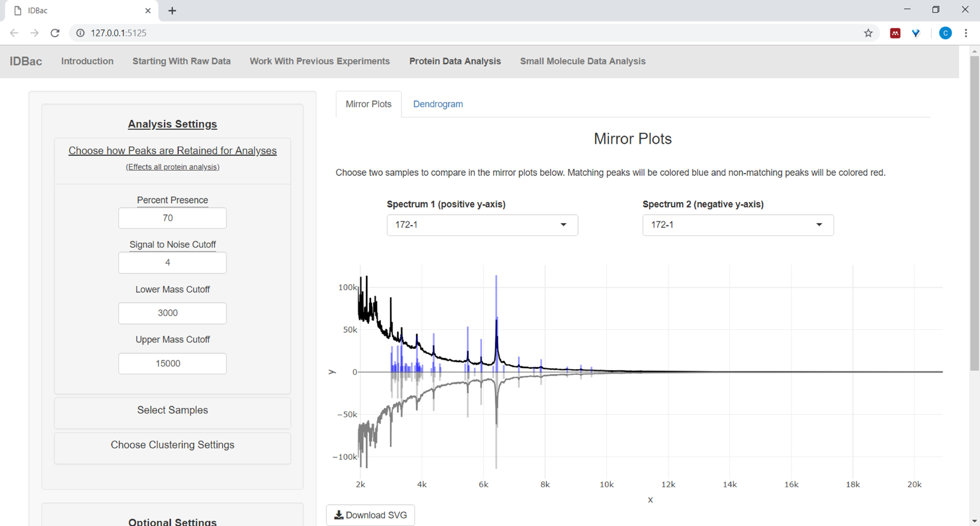The height and width of the screenshot is (526, 980).
Task: Open the Chrome profile avatar icon
Action: coord(945,33)
